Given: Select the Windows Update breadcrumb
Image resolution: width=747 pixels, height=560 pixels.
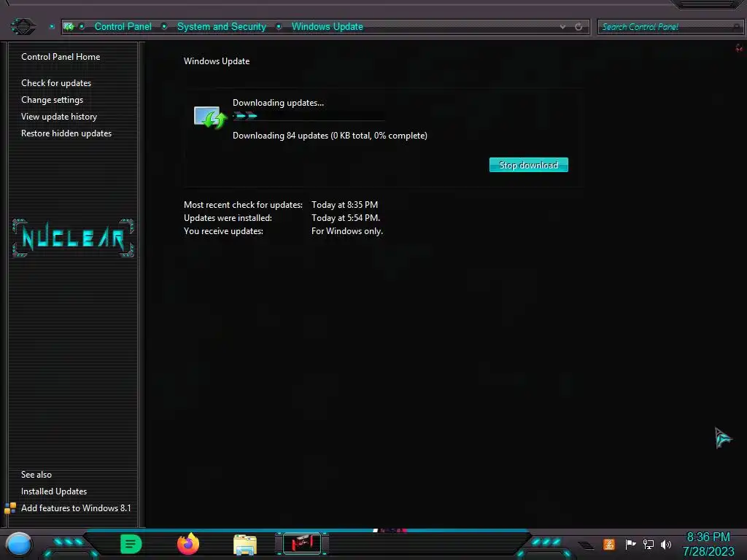Looking at the screenshot, I should pos(328,27).
